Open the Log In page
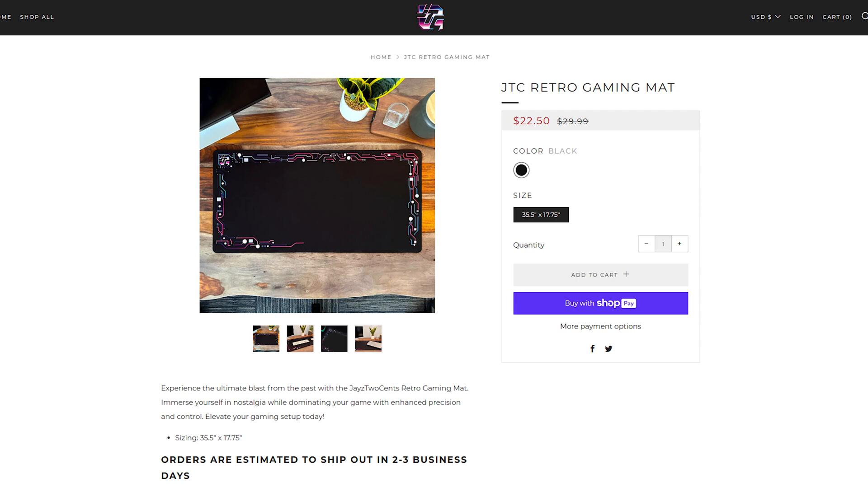The image size is (868, 488). tap(802, 17)
